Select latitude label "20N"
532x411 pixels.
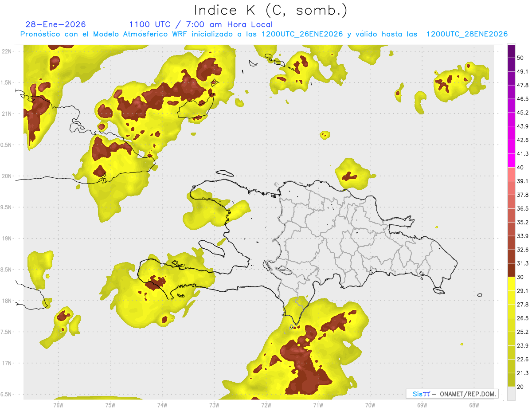point(7,176)
